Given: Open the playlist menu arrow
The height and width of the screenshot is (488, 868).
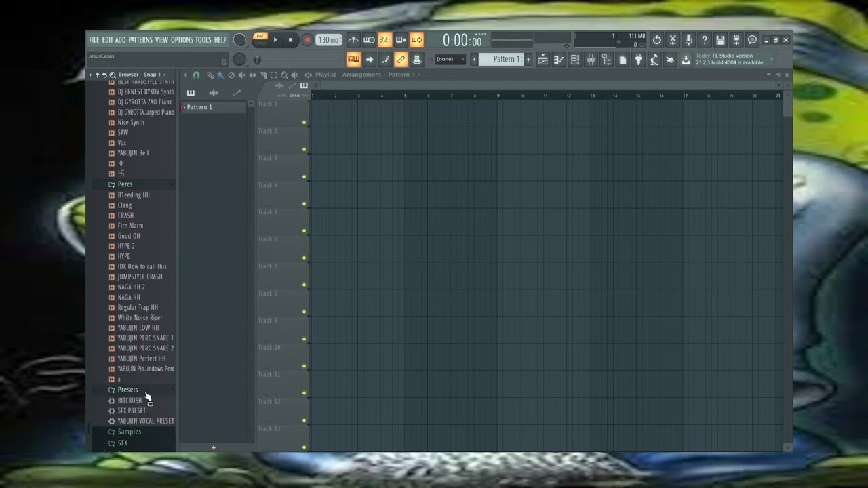Looking at the screenshot, I should click(x=185, y=75).
